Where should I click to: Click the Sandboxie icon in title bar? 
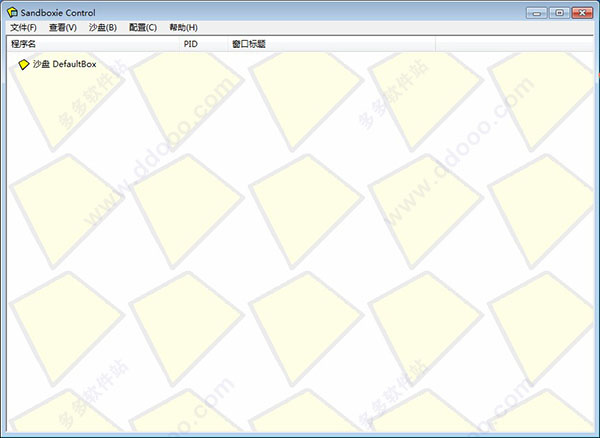[12, 12]
